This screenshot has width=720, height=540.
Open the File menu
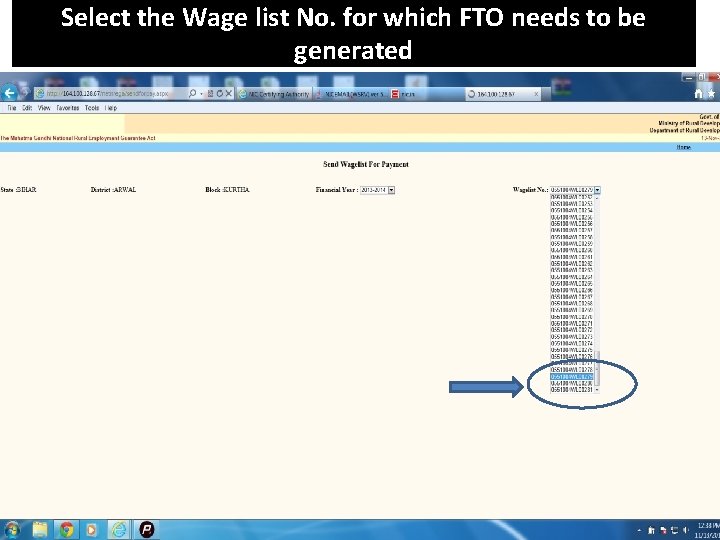pos(11,108)
